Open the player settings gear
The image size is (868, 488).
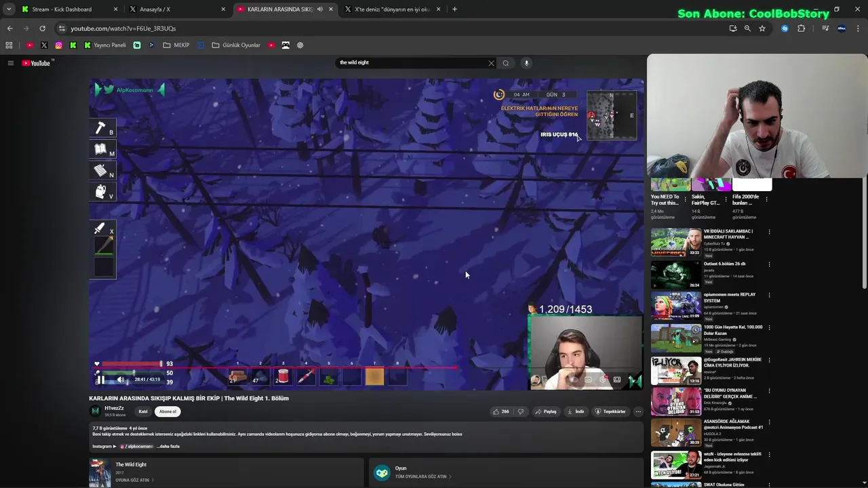click(x=602, y=380)
